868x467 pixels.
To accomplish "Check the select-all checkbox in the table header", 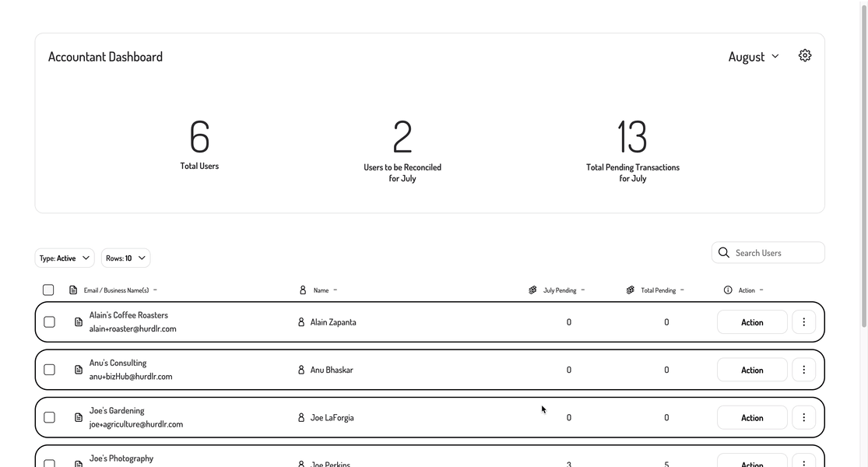I will pos(48,289).
